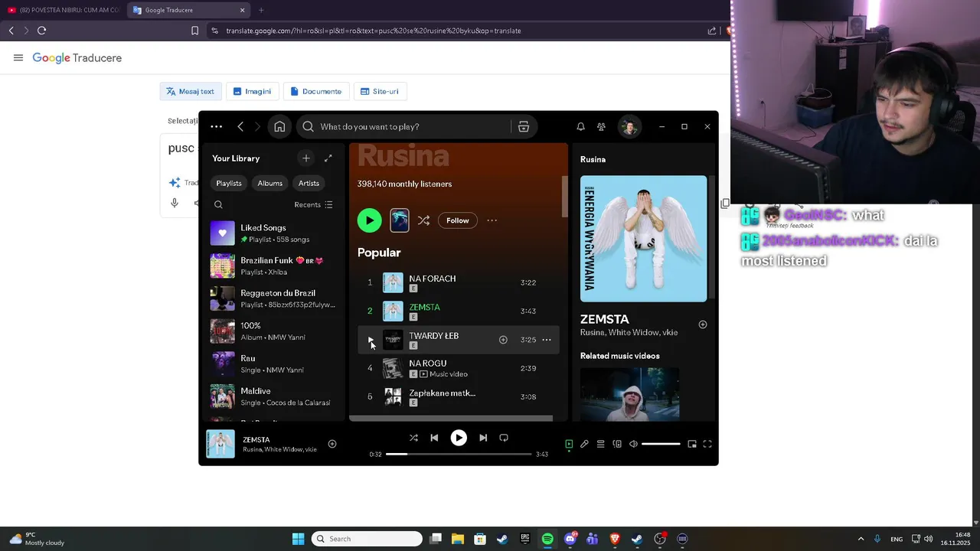Expand Your Library to full view
The width and height of the screenshot is (980, 551).
[x=328, y=158]
